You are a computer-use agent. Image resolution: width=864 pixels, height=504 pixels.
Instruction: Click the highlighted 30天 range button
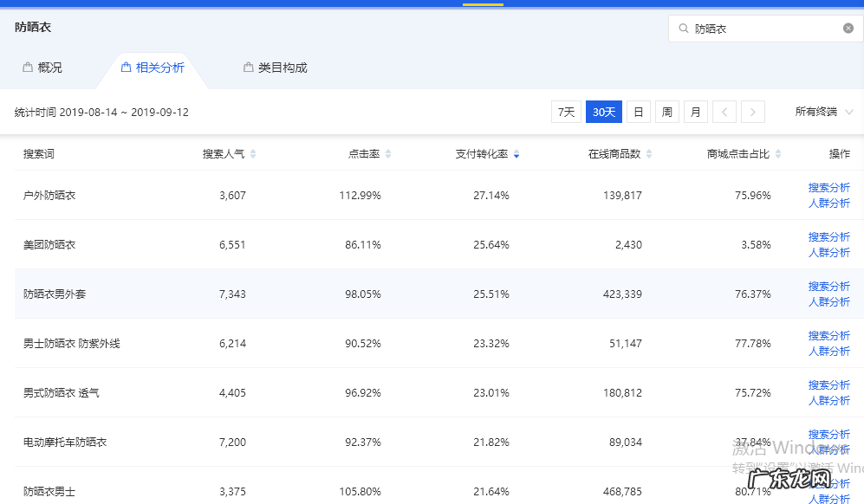603,112
